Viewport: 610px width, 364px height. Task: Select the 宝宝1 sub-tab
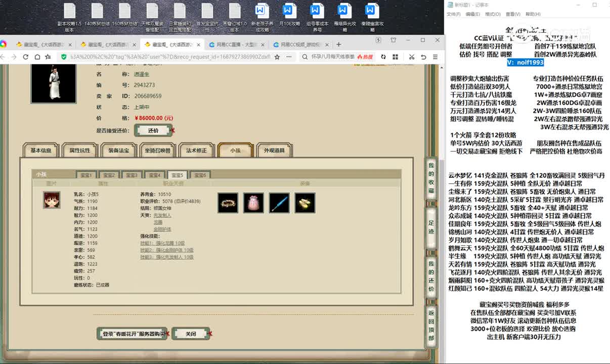[86, 175]
